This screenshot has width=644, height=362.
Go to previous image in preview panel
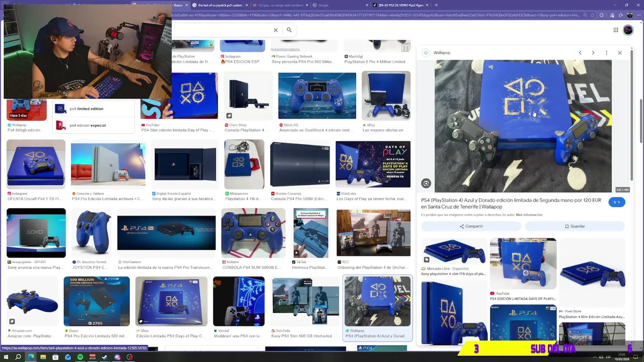(580, 53)
